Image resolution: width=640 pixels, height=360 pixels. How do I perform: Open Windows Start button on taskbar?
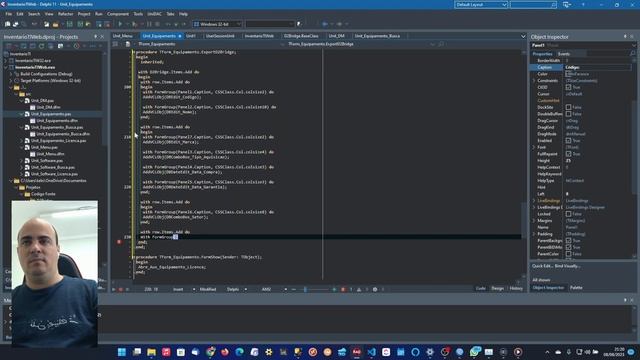pyautogui.click(x=122, y=352)
